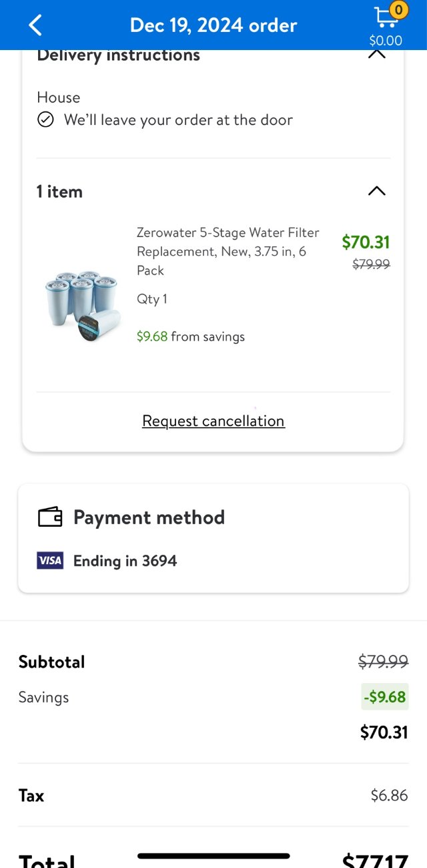The height and width of the screenshot is (868, 427).
Task: Tap the checkmark circle for door delivery
Action: (45, 120)
